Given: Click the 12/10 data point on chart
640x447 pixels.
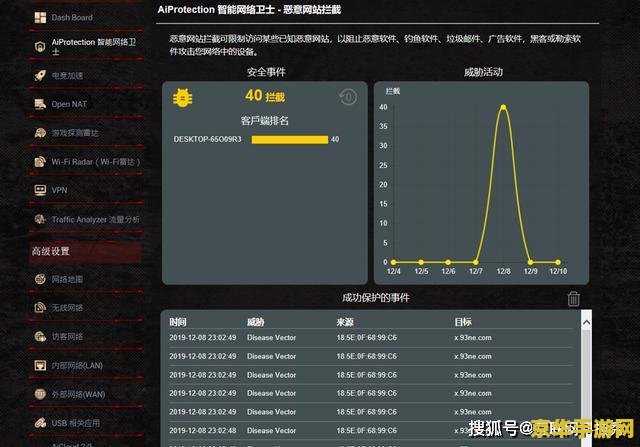Looking at the screenshot, I should point(558,262).
